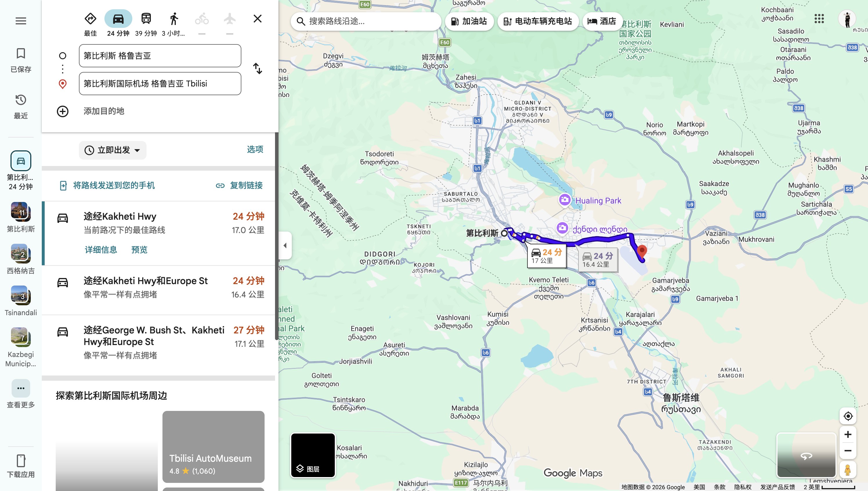
Task: Open 详细信息 for the Kakheti Hwy route
Action: (101, 250)
